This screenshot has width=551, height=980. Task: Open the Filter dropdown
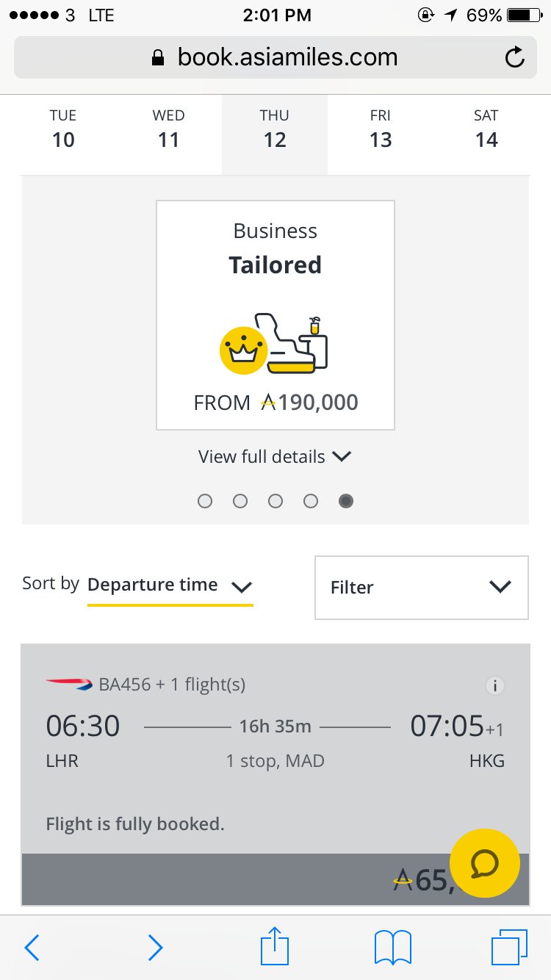click(422, 587)
